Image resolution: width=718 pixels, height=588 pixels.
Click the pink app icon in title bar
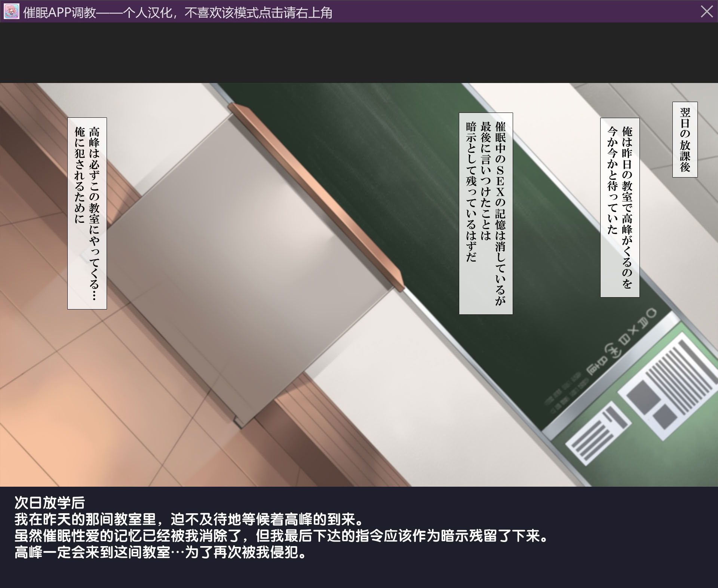11,12
